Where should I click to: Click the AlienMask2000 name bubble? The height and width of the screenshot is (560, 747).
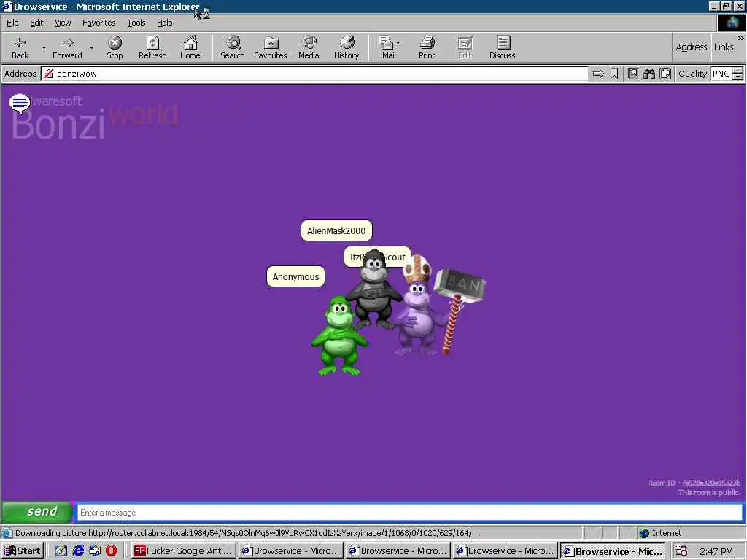[x=336, y=230]
